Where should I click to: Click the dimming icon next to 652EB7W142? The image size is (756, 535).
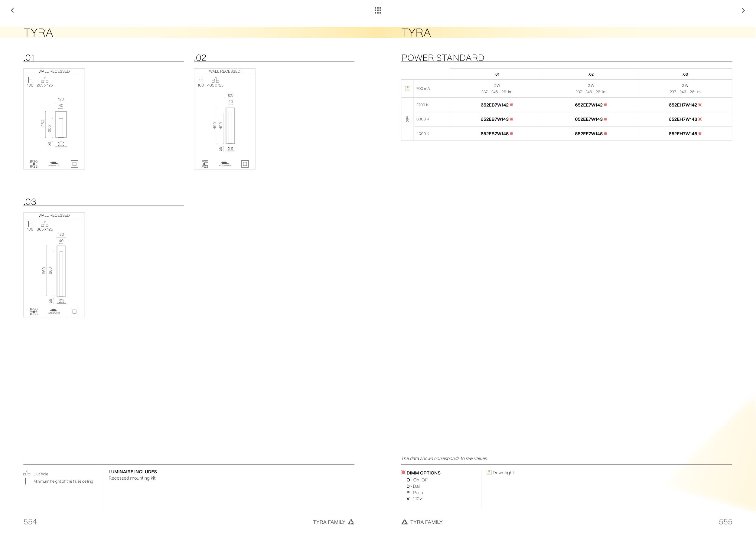[x=511, y=105]
